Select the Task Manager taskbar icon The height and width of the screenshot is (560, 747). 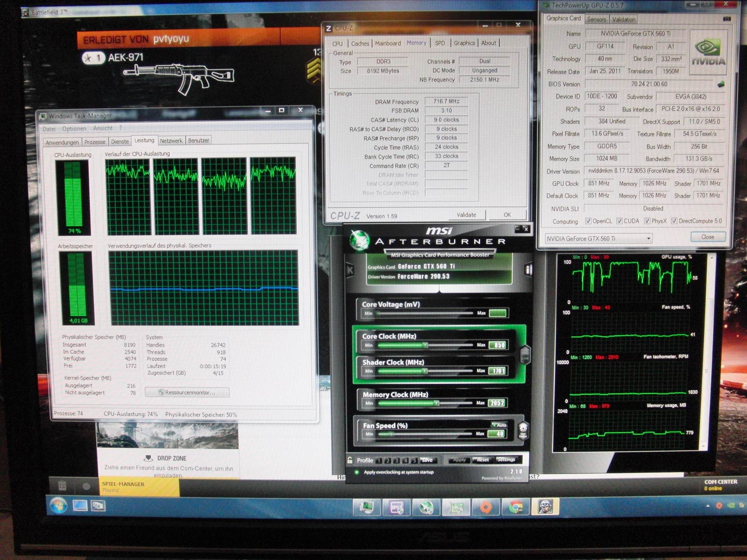[x=366, y=507]
